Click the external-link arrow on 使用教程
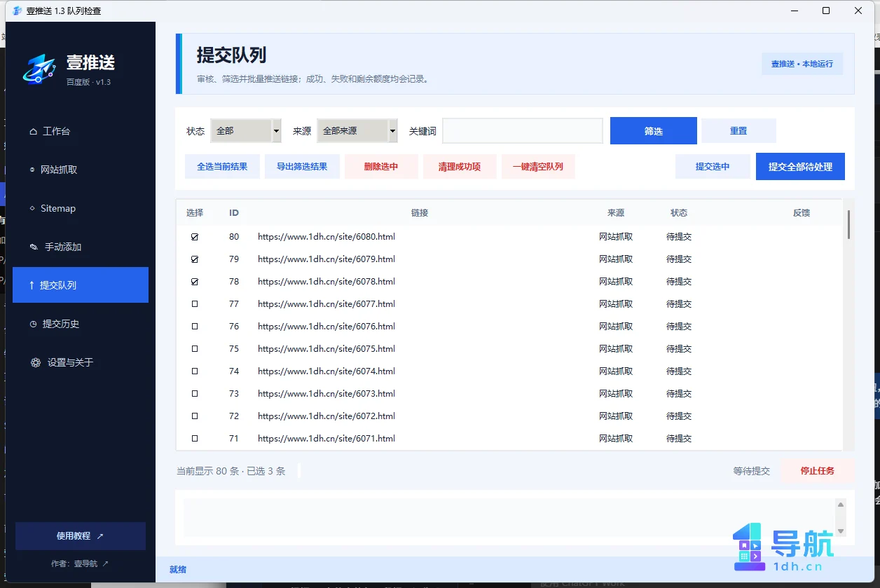This screenshot has width=880, height=588. click(100, 536)
